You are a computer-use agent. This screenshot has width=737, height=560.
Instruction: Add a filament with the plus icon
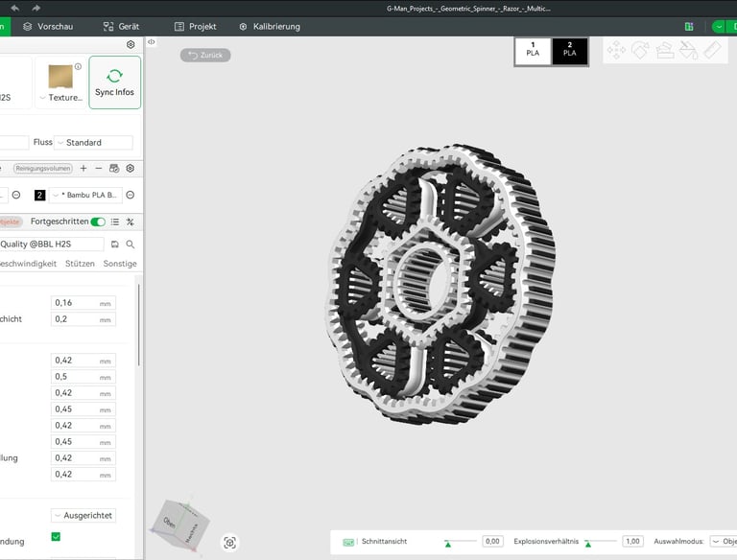(83, 168)
